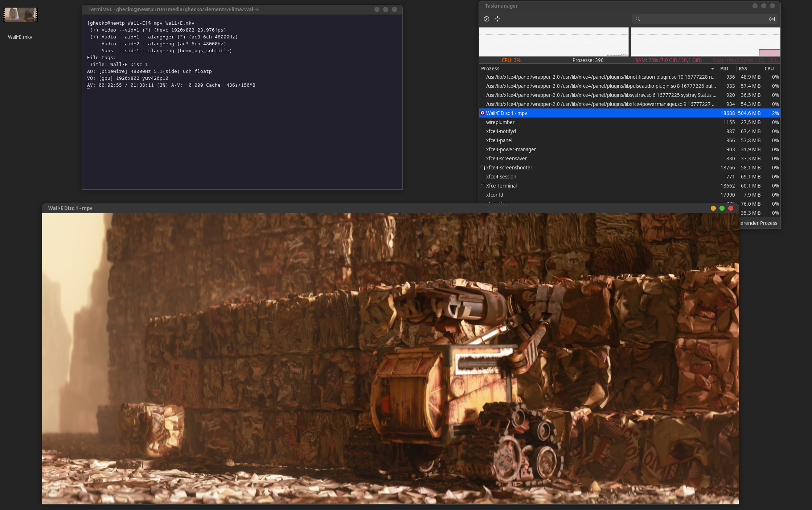
Task: Clear the Taskmanager search field with the backspace icon
Action: point(772,19)
